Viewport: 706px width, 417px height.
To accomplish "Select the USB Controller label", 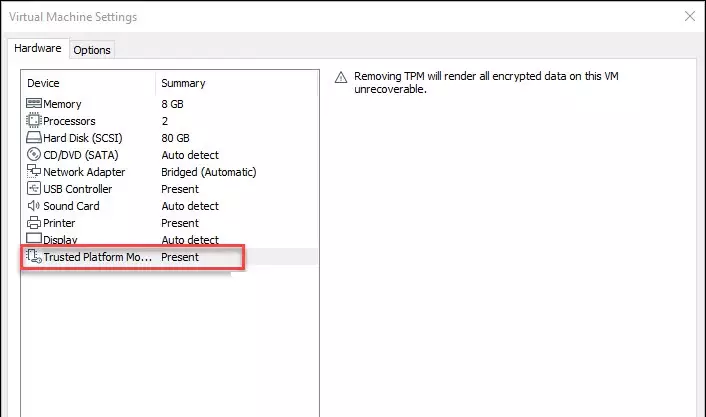I will pos(77,189).
